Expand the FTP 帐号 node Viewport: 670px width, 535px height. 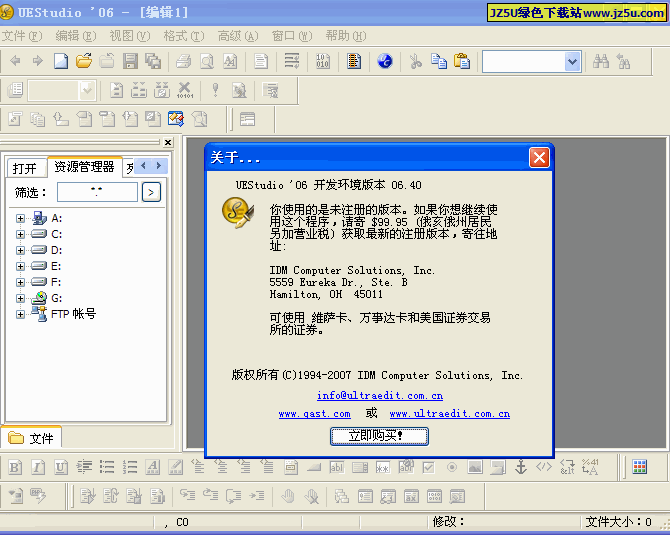click(20, 314)
